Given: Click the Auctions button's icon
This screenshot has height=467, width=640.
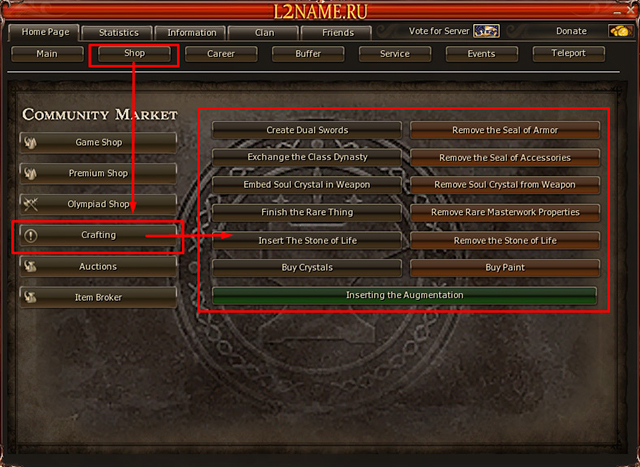Looking at the screenshot, I should [x=30, y=266].
